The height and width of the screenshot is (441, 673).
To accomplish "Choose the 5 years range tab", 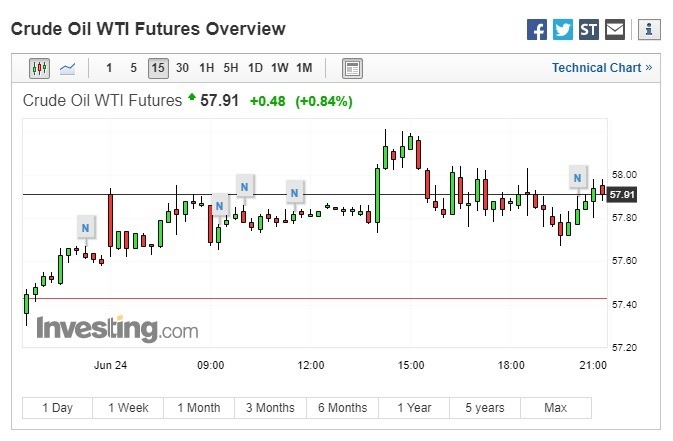I will tap(485, 408).
